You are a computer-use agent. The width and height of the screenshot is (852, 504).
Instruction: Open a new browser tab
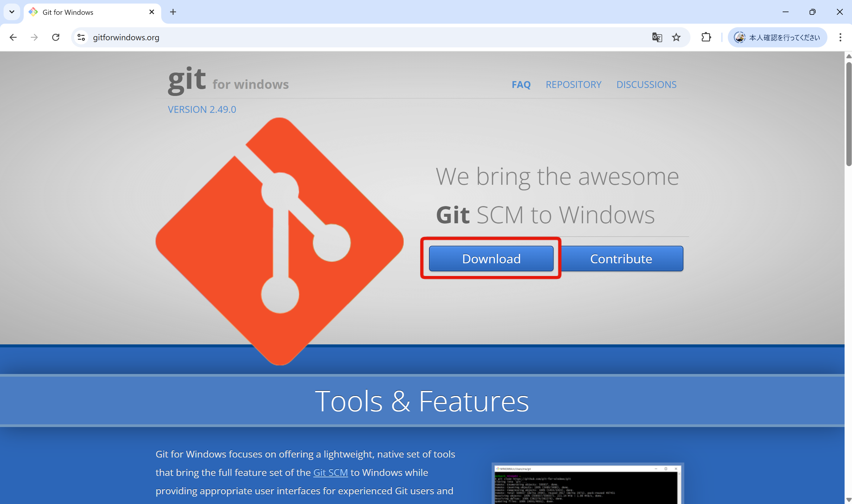coord(173,12)
